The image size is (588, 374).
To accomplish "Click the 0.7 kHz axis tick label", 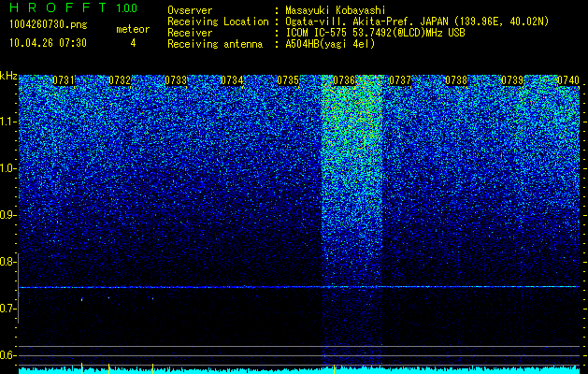I will tap(7, 309).
